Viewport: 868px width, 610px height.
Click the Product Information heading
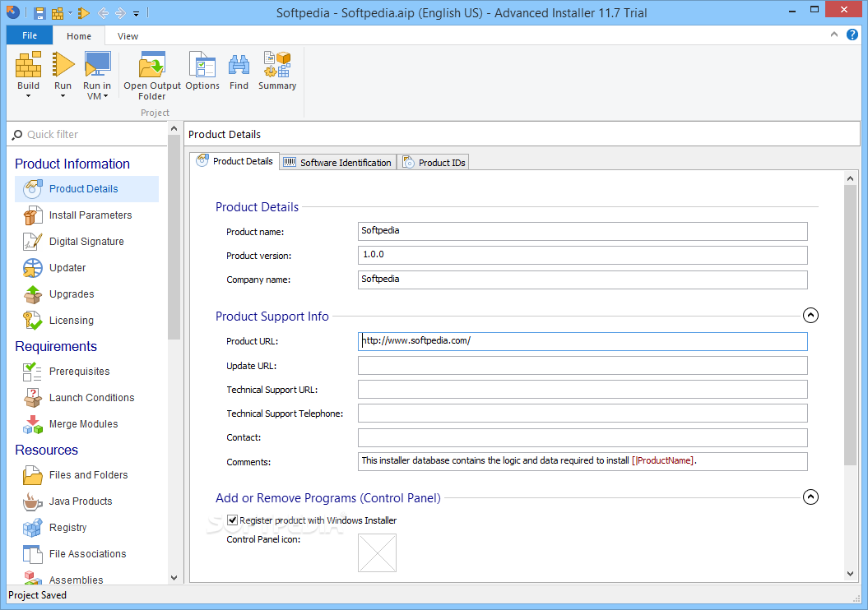72,164
